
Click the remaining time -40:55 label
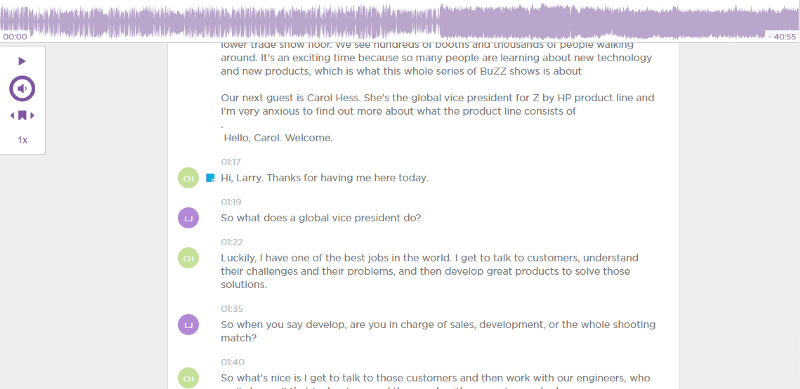pos(782,37)
